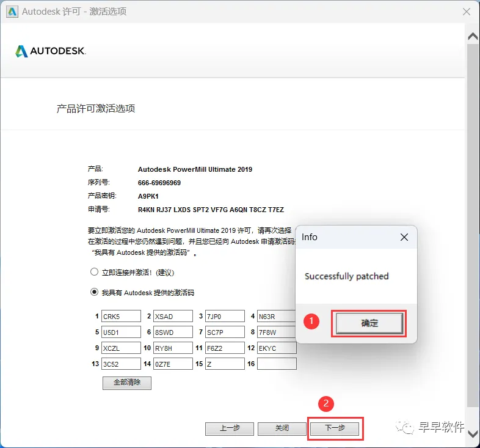Image resolution: width=480 pixels, height=448 pixels.
Task: Click activation field 6 containing 8SWD
Action: click(173, 332)
